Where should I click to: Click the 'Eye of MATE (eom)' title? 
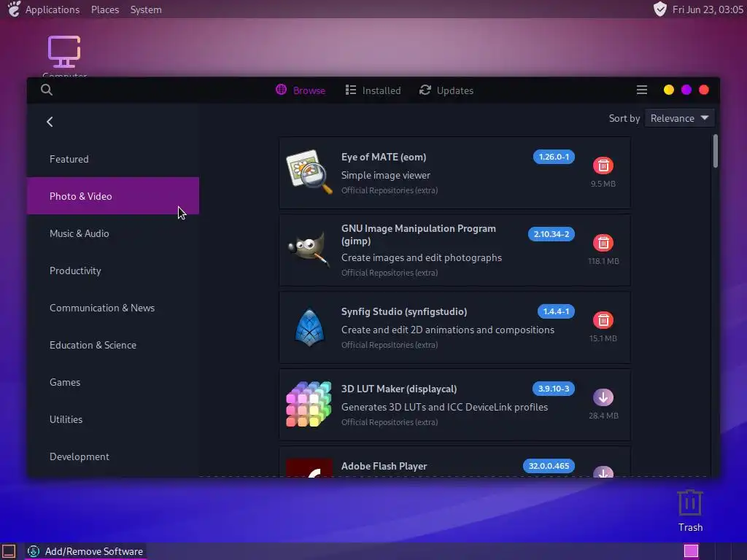(384, 157)
